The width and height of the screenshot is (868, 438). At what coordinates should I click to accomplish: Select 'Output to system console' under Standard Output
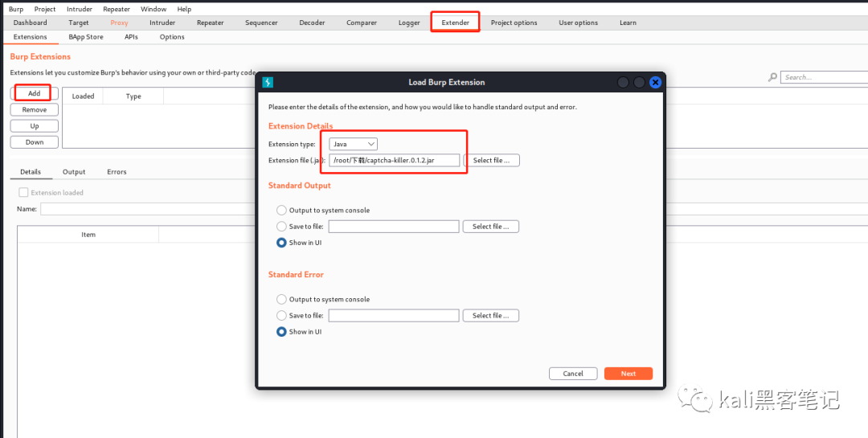281,211
